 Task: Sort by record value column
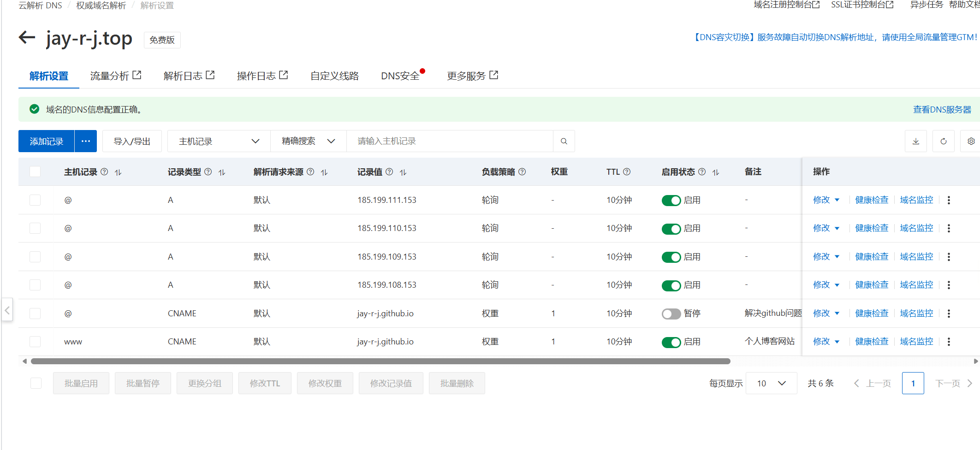click(x=403, y=172)
